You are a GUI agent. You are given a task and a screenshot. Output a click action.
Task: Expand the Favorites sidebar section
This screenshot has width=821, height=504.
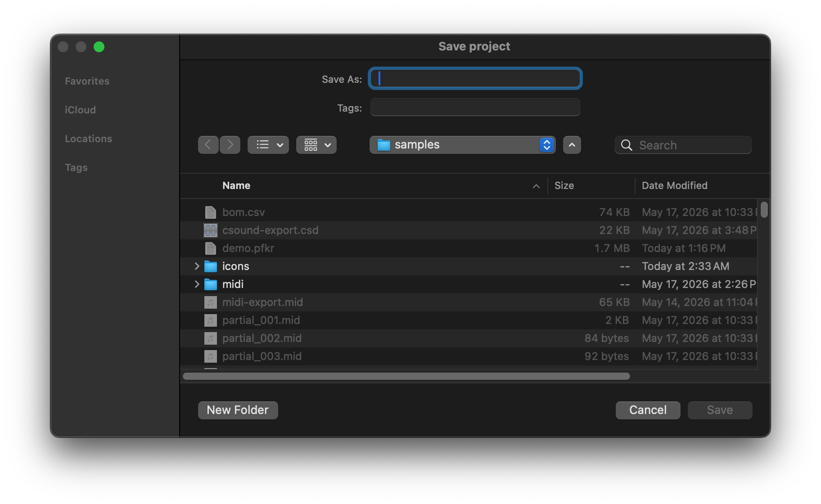(x=87, y=81)
